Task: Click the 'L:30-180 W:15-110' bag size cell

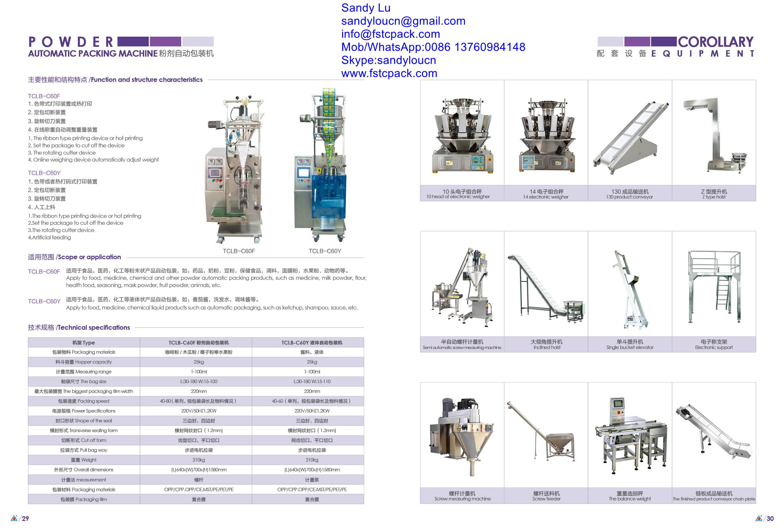Action: pos(312,382)
